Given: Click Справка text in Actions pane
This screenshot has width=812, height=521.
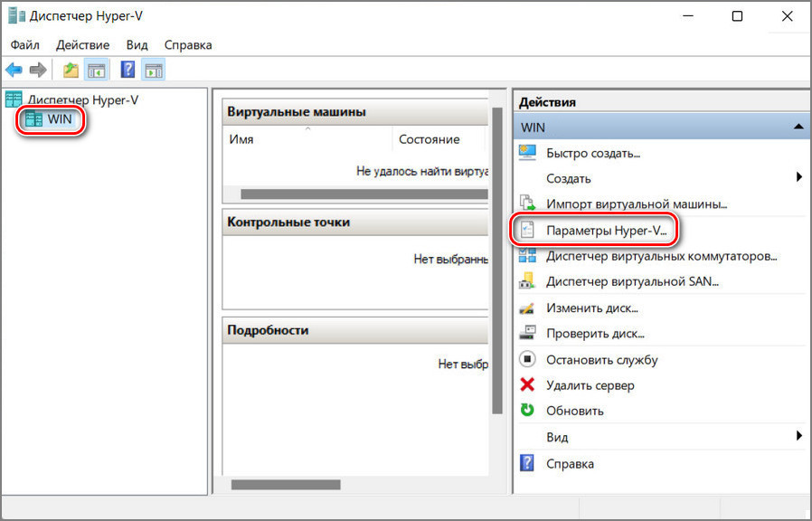Looking at the screenshot, I should click(571, 463).
